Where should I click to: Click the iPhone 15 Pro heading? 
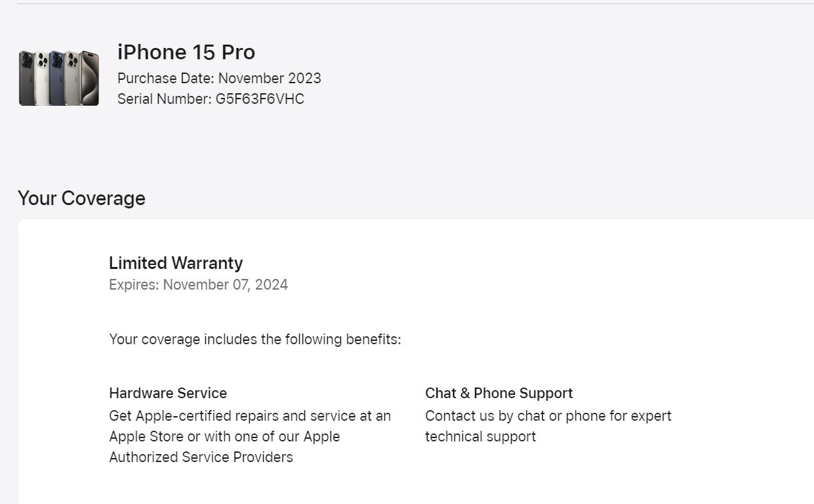[x=186, y=52]
